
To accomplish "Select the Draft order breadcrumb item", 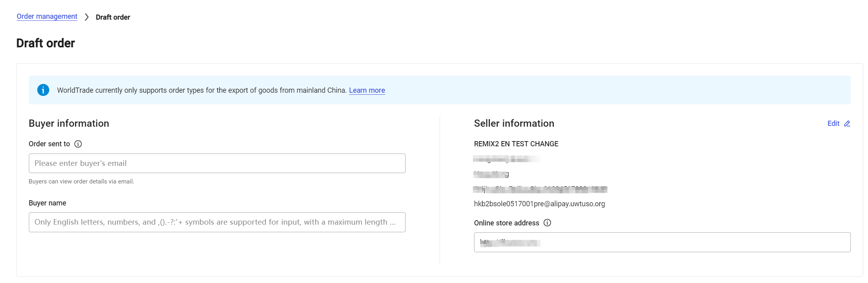I will tap(113, 17).
